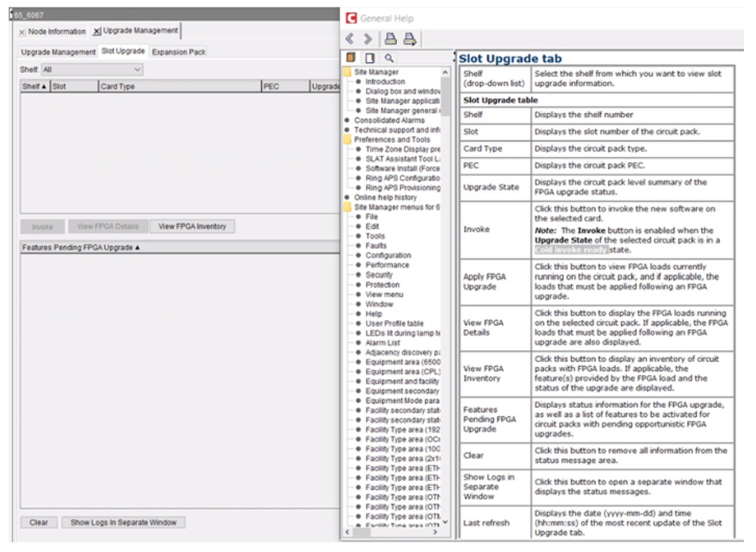This screenshot has width=756, height=552.
Task: Click the Page Setup printer icon in help
Action: point(409,39)
